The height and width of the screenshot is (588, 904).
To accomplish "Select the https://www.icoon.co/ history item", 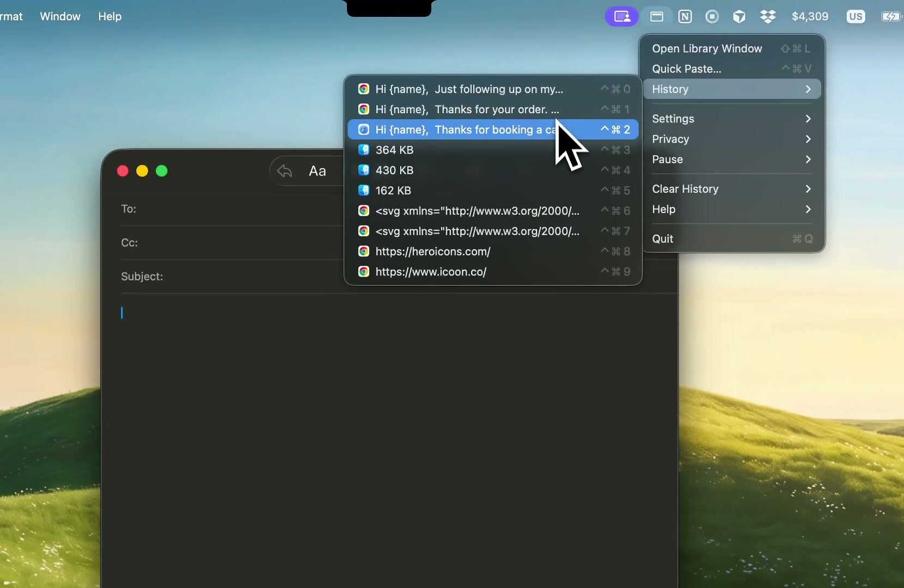I will [493, 271].
